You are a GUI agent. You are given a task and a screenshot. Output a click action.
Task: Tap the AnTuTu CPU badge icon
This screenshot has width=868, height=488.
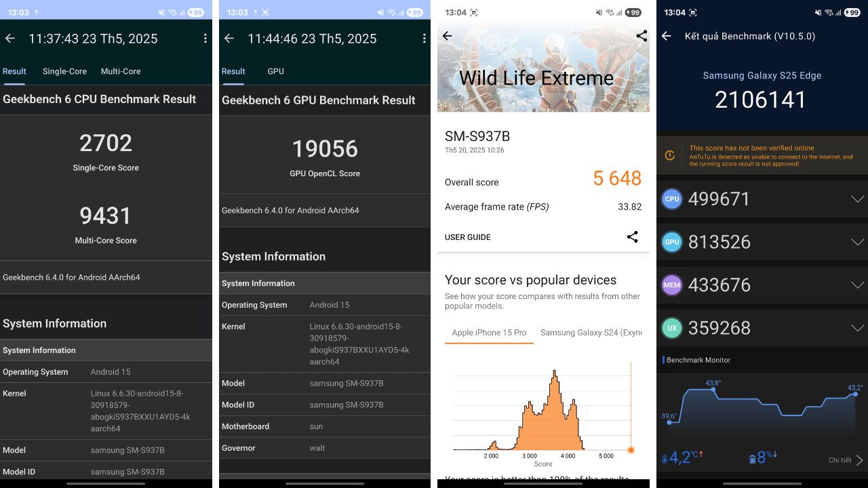(x=671, y=199)
